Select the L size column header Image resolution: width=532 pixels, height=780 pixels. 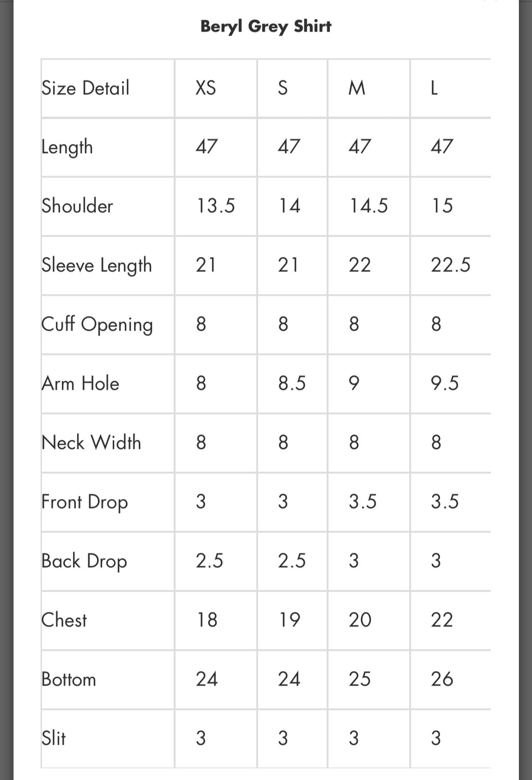point(434,88)
